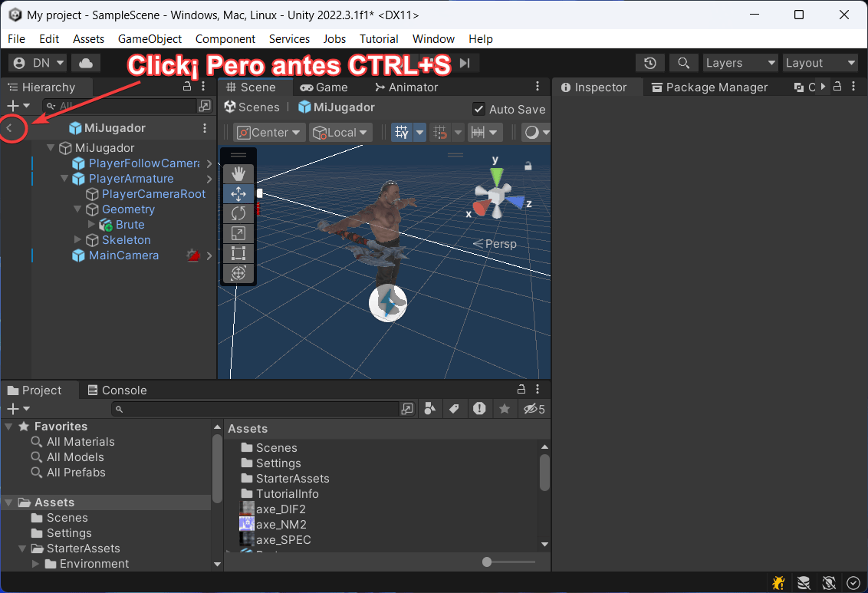Select the Hand view tool
Image resolution: width=868 pixels, height=593 pixels.
[238, 174]
